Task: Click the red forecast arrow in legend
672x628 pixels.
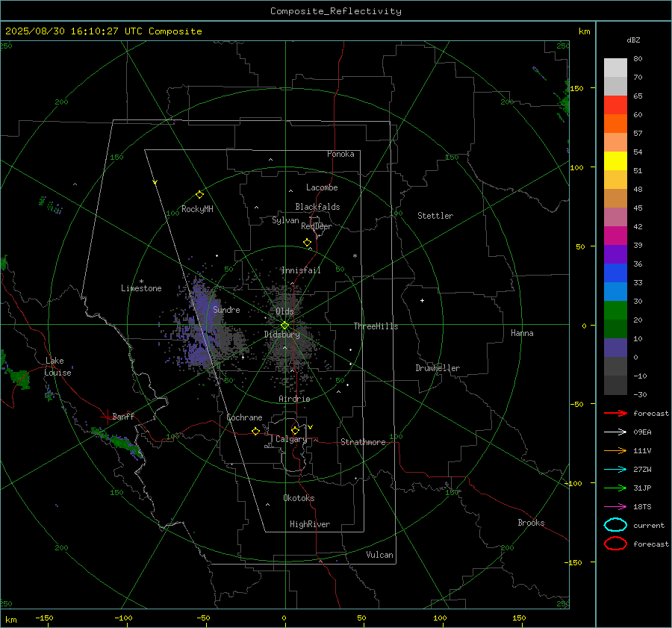Action: pyautogui.click(x=615, y=413)
